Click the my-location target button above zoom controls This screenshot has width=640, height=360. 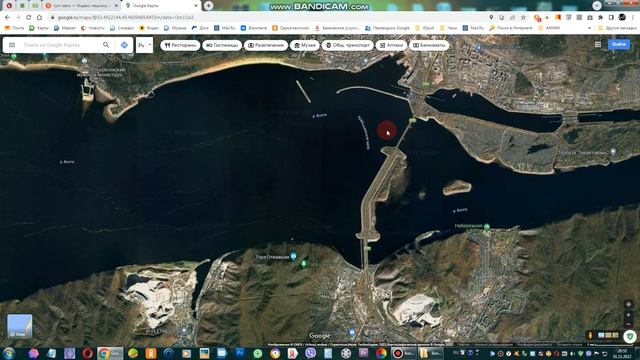click(629, 304)
